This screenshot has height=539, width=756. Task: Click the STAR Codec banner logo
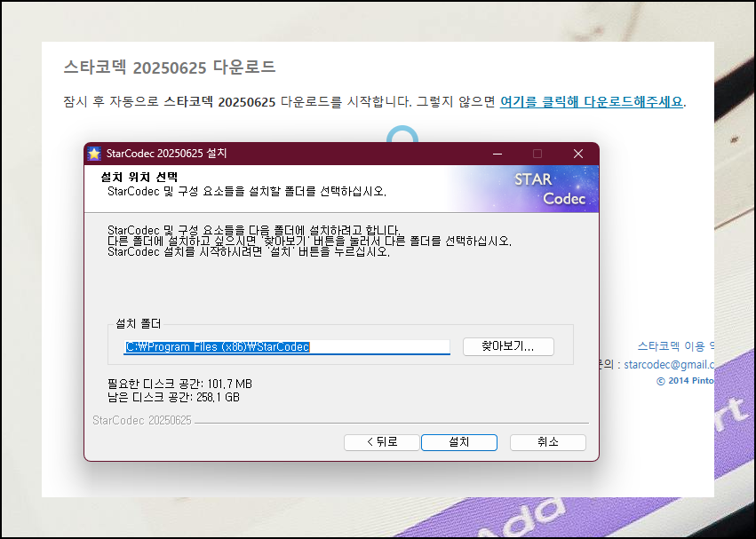550,189
